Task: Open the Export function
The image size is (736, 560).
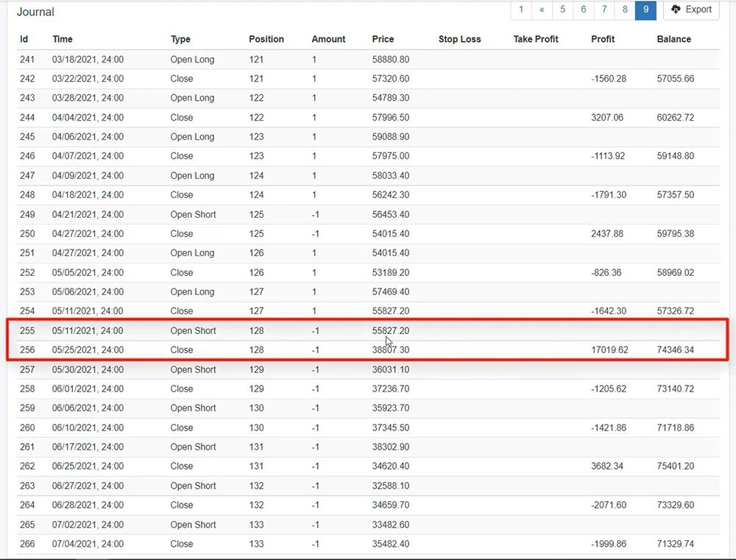Action: pos(691,10)
